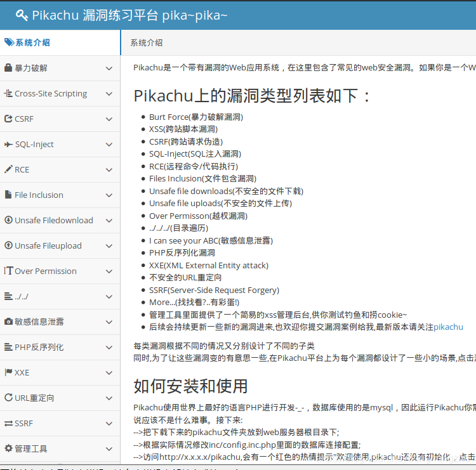The height and width of the screenshot is (470, 476).
Task: Click the list item SQL-Inject(SQL注入漏洞)
Action: pos(195,154)
